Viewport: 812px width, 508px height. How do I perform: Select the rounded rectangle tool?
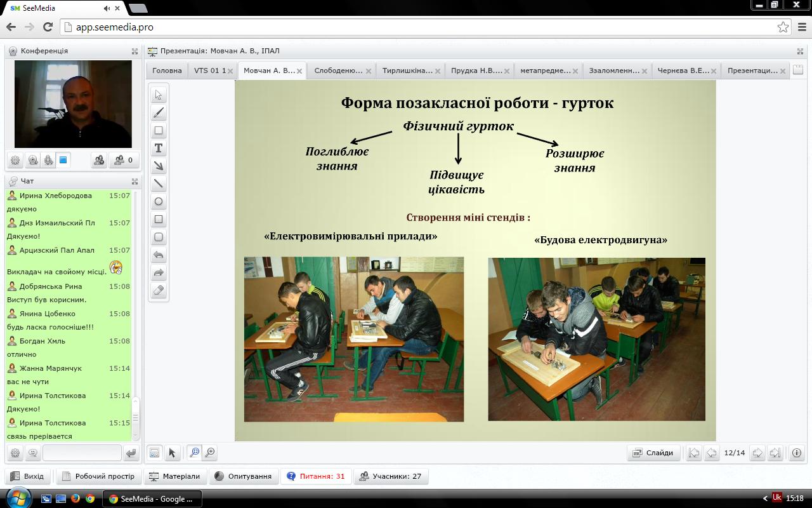(x=159, y=237)
